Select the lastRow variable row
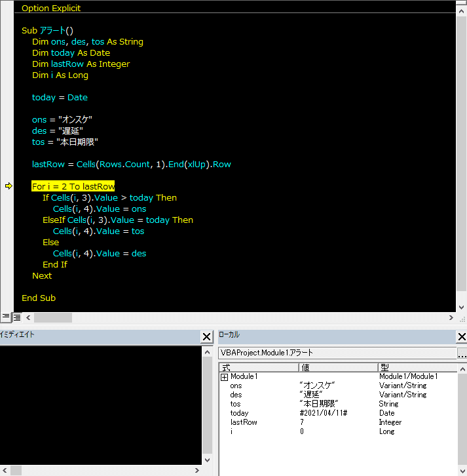The height and width of the screenshot is (476, 467). tap(338, 422)
